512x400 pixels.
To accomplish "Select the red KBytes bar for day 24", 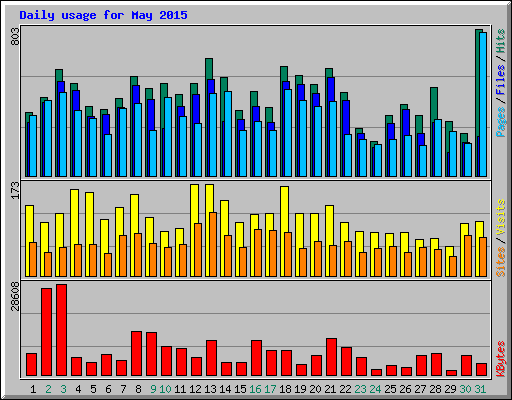I will tap(376, 372).
